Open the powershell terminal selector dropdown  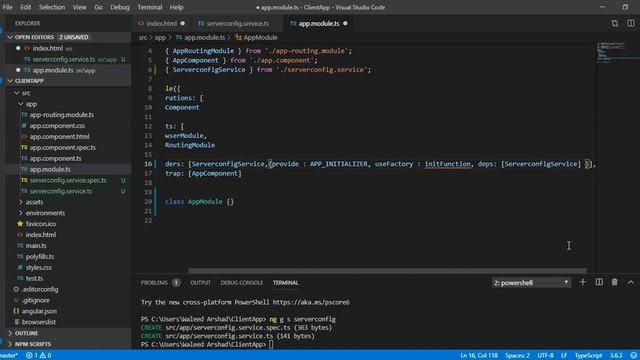pos(531,282)
